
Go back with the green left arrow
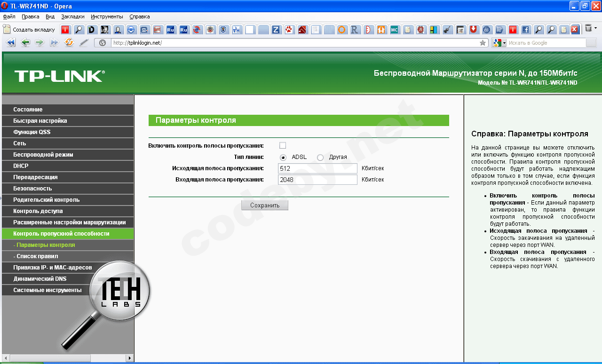click(x=25, y=43)
